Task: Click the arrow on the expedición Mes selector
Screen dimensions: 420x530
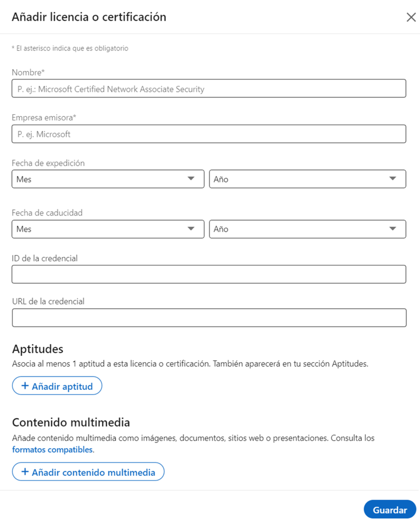Action: 191,179
